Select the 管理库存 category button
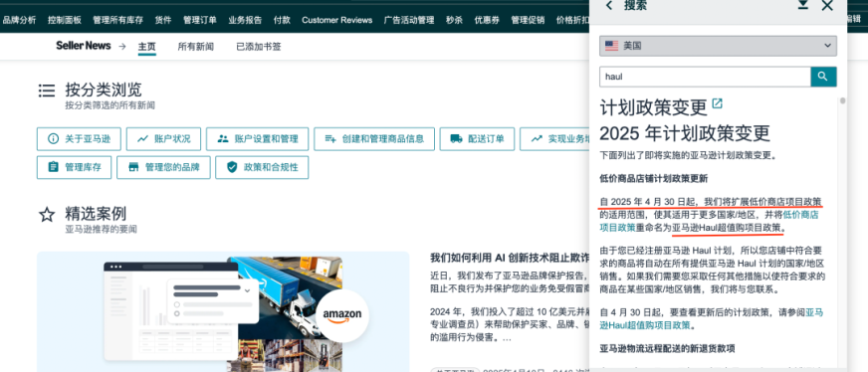 click(75, 167)
